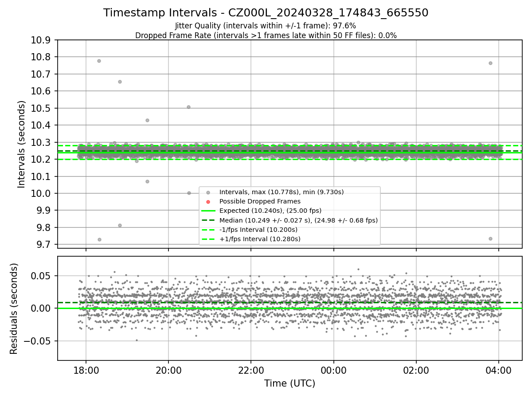
Task: Click legend text 'Possible Dropped Frames'
Action: [x=260, y=201]
